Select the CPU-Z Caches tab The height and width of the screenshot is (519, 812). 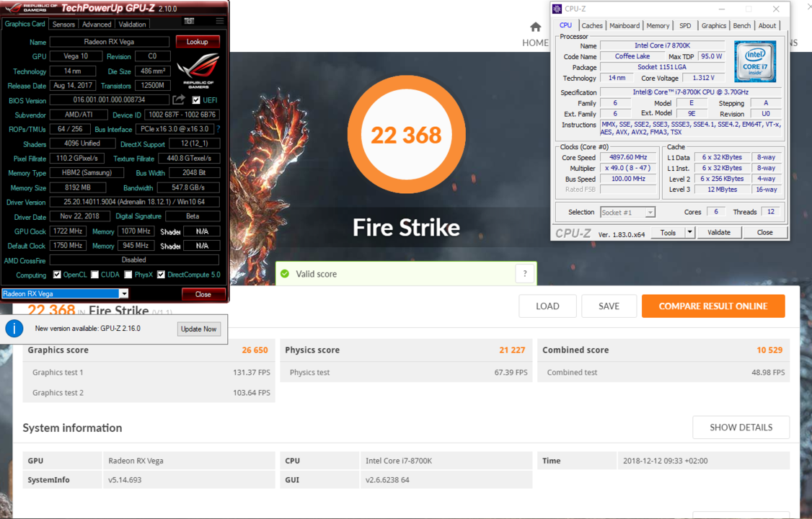tap(592, 26)
